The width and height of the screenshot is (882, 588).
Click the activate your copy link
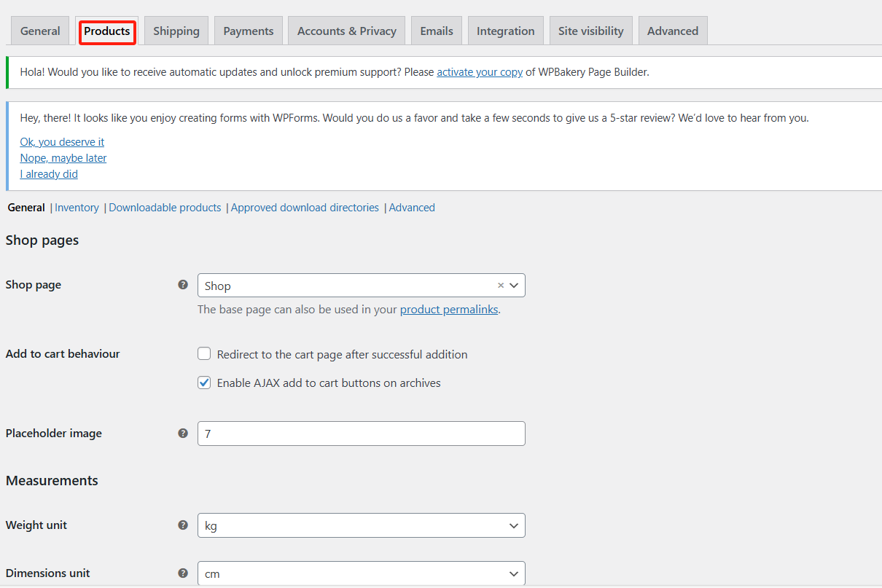pyautogui.click(x=479, y=71)
